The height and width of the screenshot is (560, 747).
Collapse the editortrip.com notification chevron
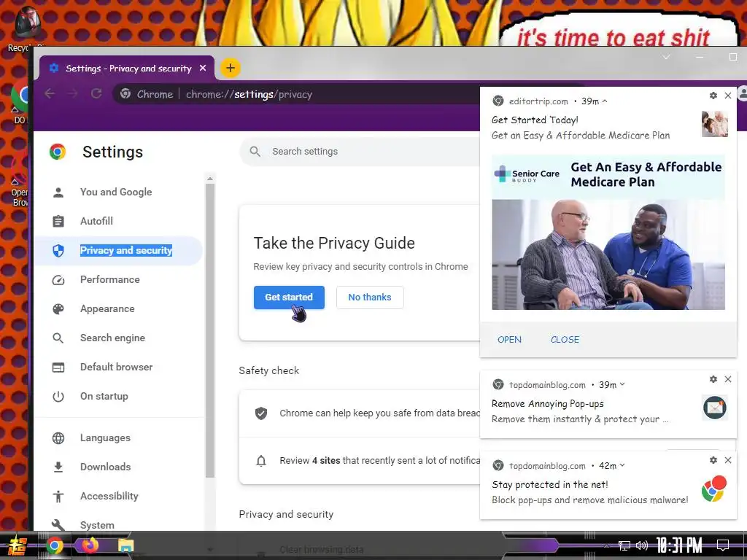[x=605, y=101]
